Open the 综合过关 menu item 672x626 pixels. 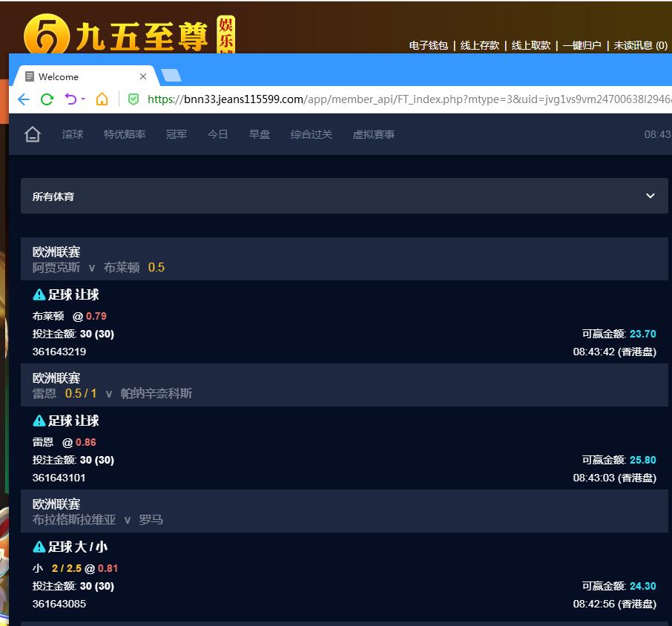click(312, 134)
